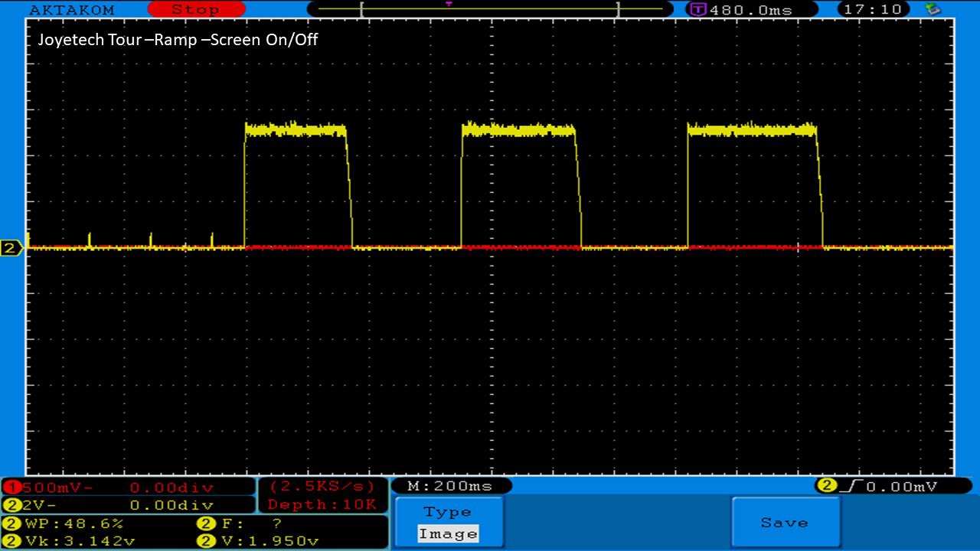This screenshot has width=980, height=551.
Task: Click the waveform memory position bar
Action: click(488, 10)
